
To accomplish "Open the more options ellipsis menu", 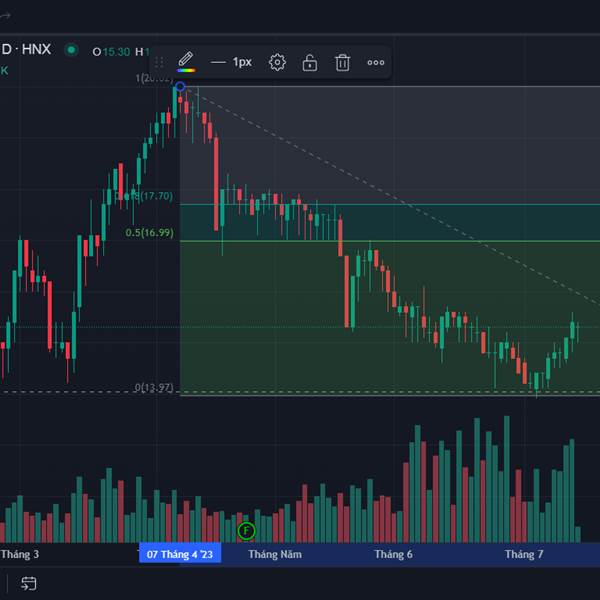I will coord(376,62).
